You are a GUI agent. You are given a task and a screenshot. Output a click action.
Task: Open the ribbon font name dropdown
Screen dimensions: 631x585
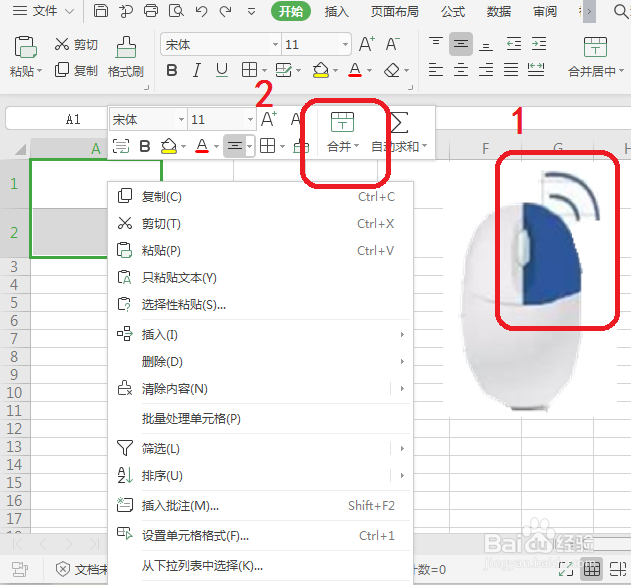275,44
